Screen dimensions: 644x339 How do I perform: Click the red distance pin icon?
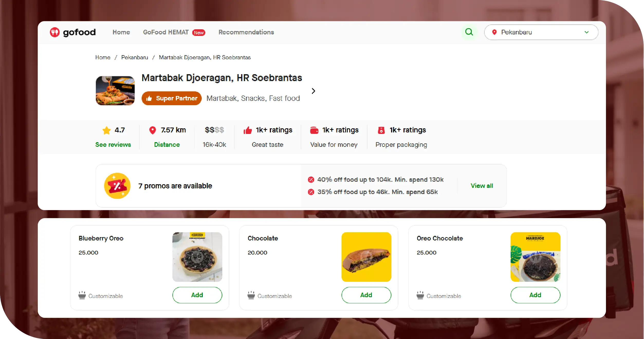[152, 130]
